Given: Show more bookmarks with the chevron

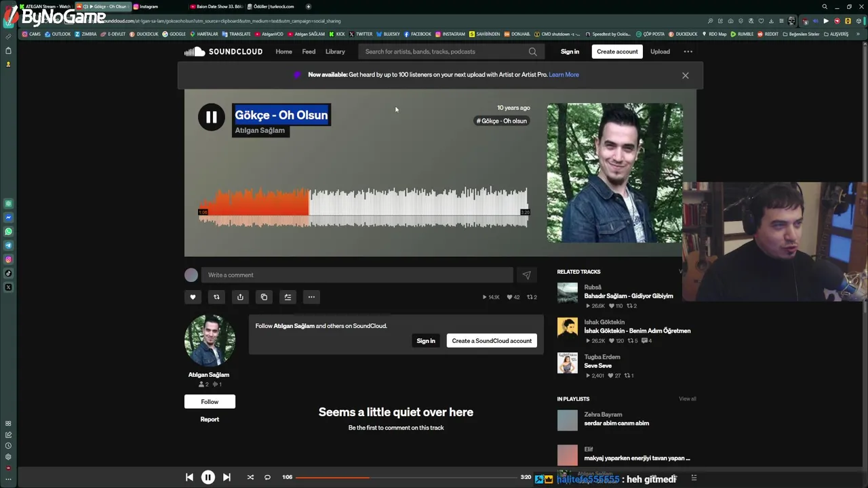Looking at the screenshot, I should (x=857, y=34).
